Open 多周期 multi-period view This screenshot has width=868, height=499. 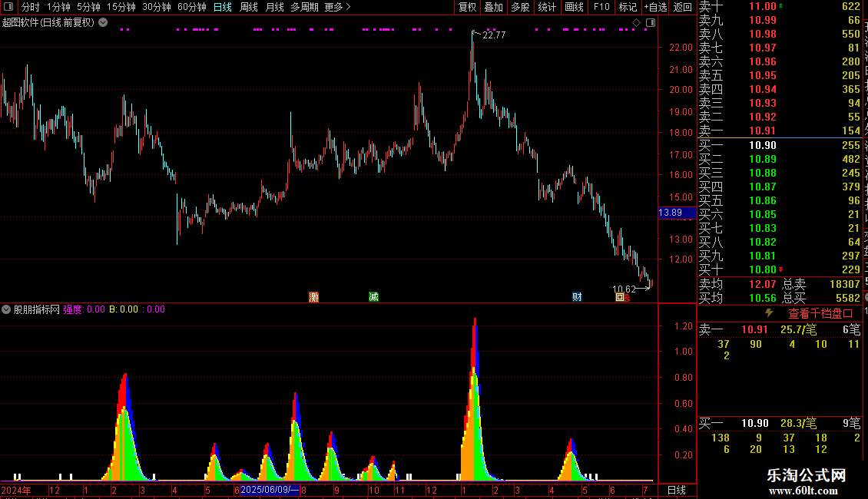tap(304, 7)
